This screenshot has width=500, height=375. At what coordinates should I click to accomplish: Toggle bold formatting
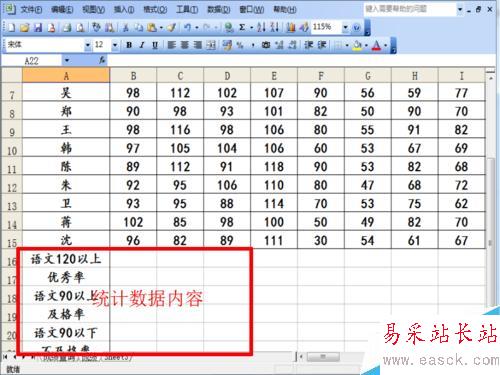pos(129,45)
